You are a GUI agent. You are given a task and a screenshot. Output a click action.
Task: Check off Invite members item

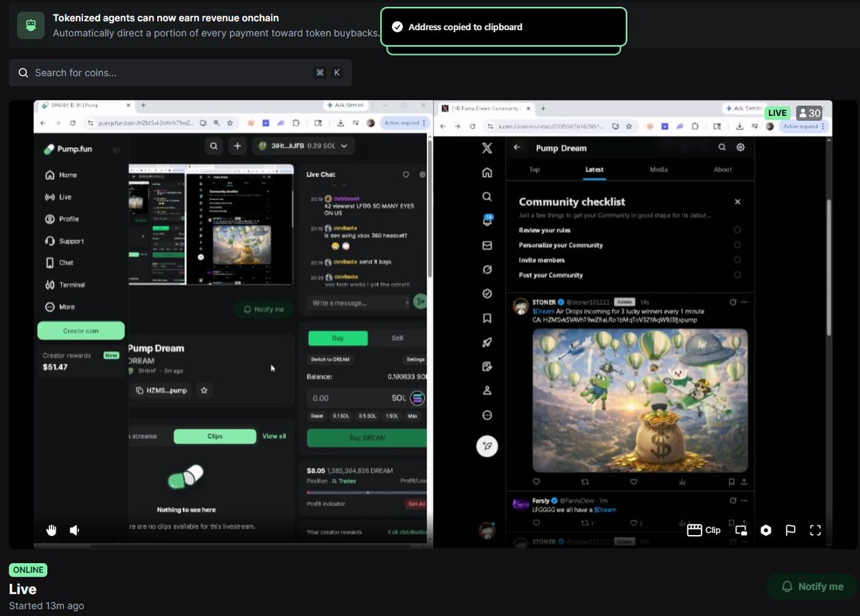pos(737,260)
